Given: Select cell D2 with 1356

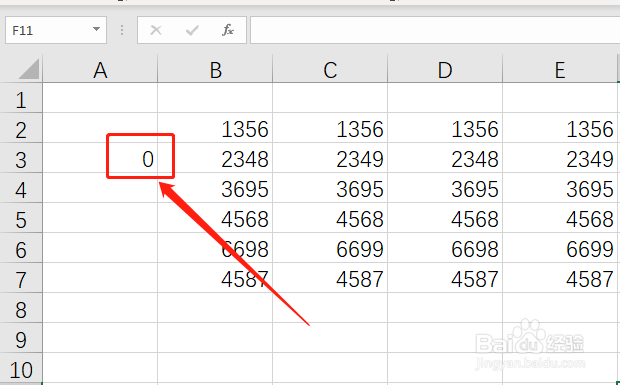Looking at the screenshot, I should 445,128.
